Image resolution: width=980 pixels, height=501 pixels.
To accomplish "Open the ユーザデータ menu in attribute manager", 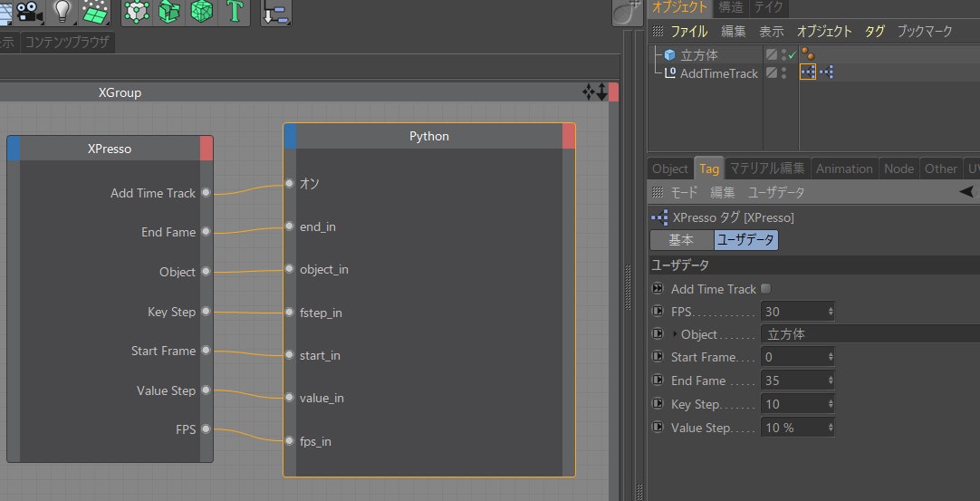I will point(776,192).
